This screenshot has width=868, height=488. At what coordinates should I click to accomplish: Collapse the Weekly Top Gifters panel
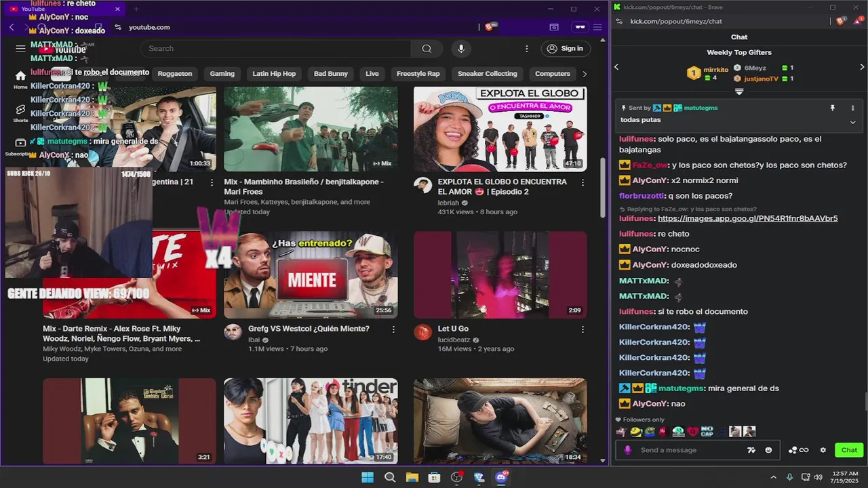click(x=739, y=91)
